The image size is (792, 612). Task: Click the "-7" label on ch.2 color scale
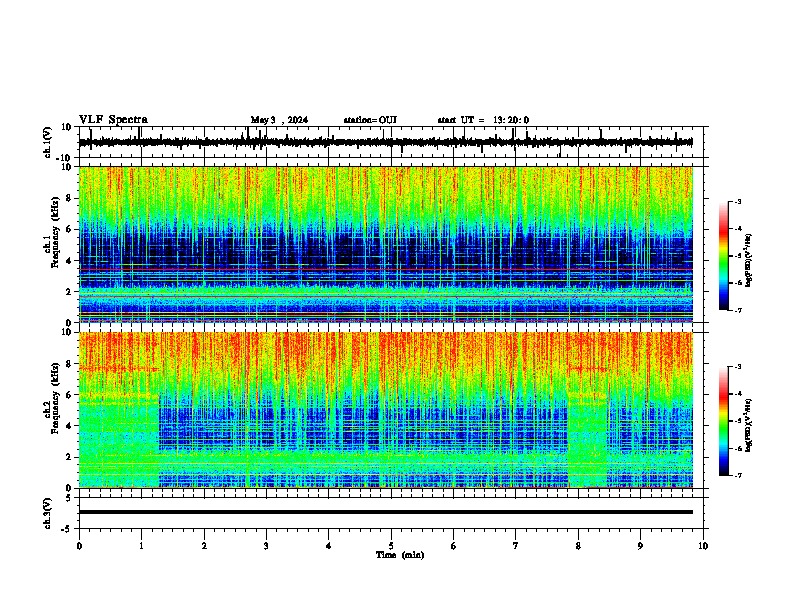coord(737,475)
